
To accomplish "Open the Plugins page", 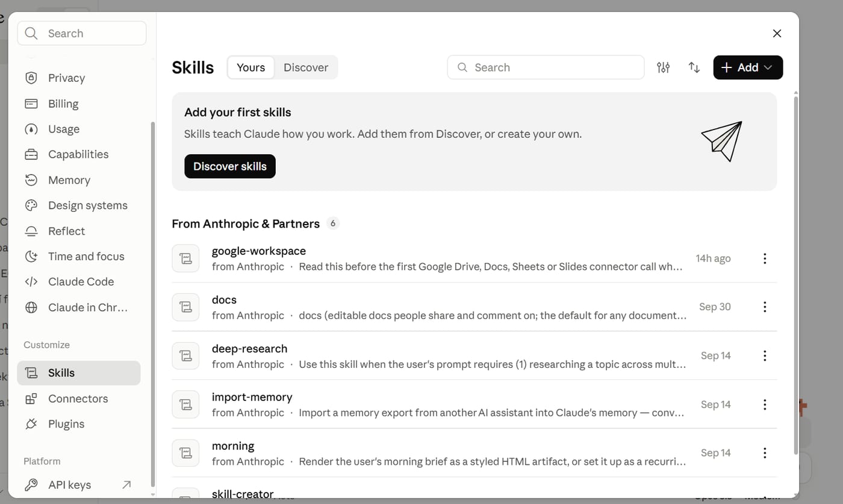I will click(x=79, y=424).
